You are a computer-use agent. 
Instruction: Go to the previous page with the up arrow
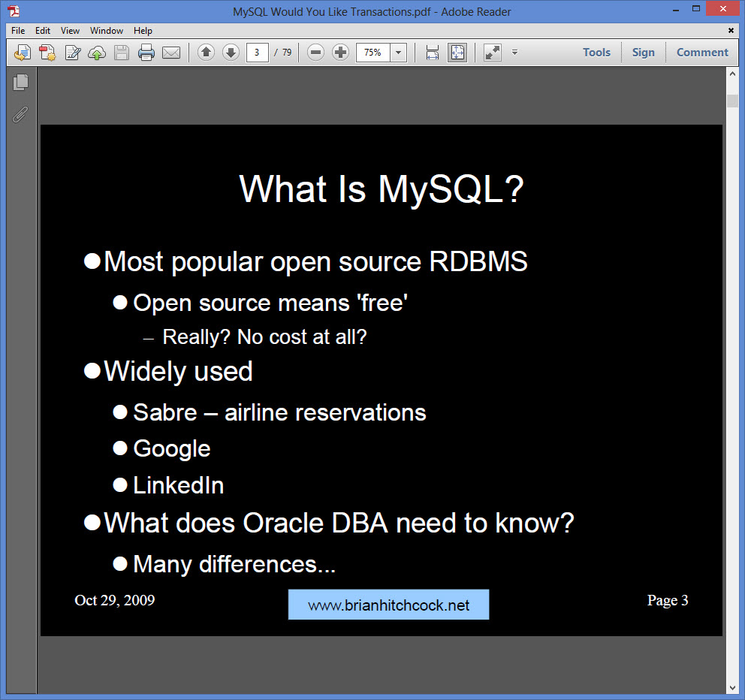coord(205,53)
